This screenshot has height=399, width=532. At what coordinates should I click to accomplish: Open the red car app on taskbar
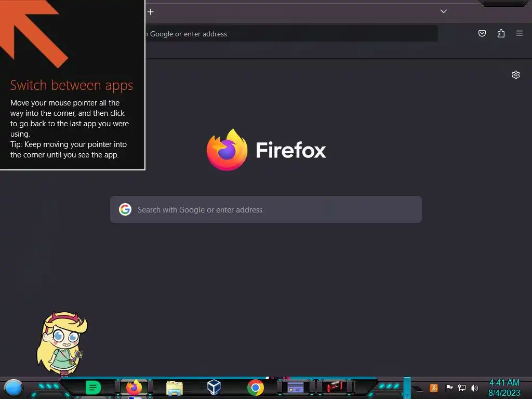click(335, 387)
